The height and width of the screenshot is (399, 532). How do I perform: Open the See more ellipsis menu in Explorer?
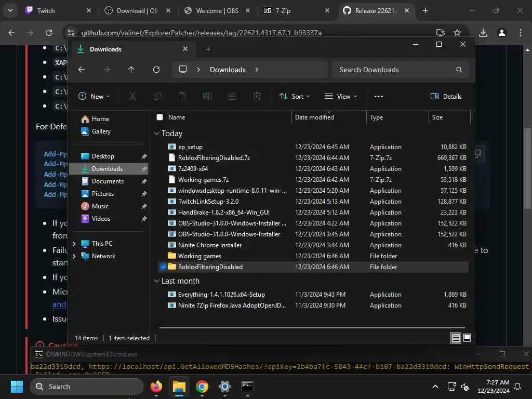point(379,96)
